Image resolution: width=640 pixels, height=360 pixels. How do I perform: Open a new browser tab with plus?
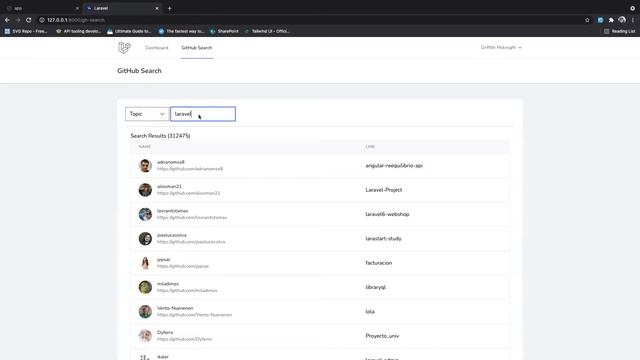tap(169, 8)
